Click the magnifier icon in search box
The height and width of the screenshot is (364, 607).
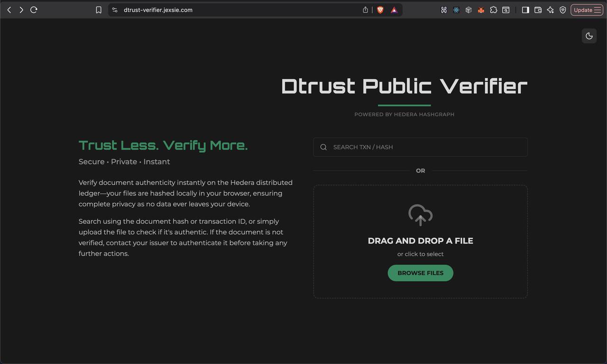click(x=323, y=147)
